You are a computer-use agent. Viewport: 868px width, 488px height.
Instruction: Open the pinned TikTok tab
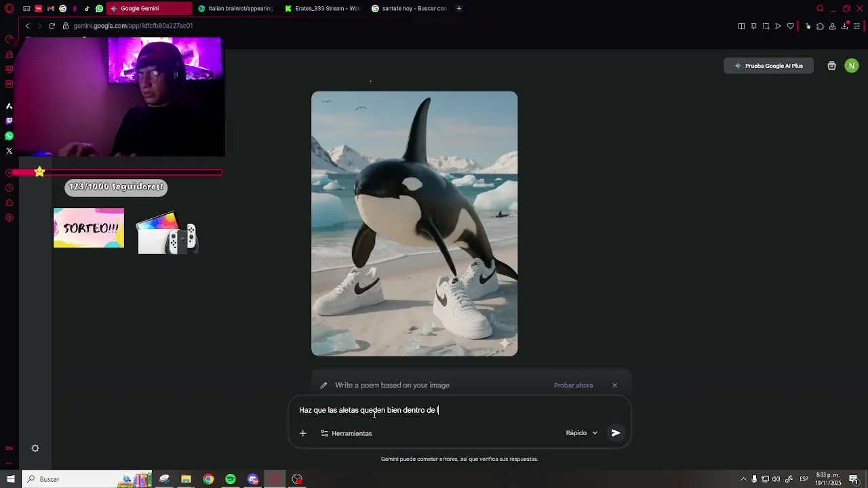point(87,9)
